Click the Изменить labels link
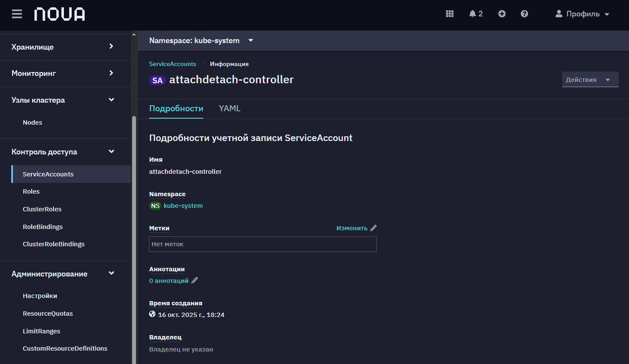The image size is (629, 364). (x=352, y=228)
